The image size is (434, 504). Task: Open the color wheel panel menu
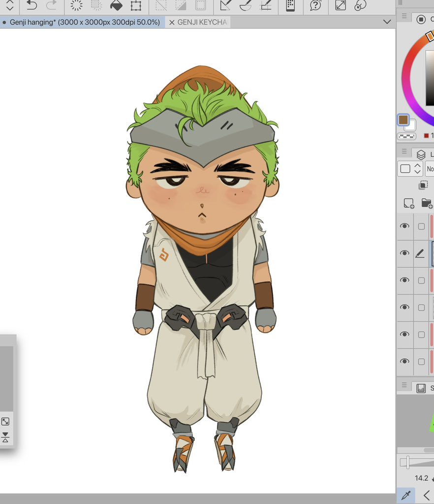tap(404, 16)
